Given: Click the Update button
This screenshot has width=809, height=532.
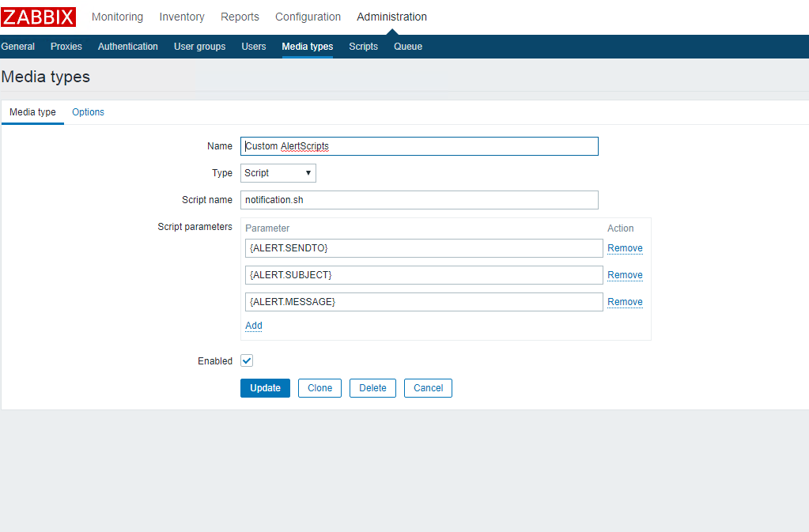Looking at the screenshot, I should [264, 387].
